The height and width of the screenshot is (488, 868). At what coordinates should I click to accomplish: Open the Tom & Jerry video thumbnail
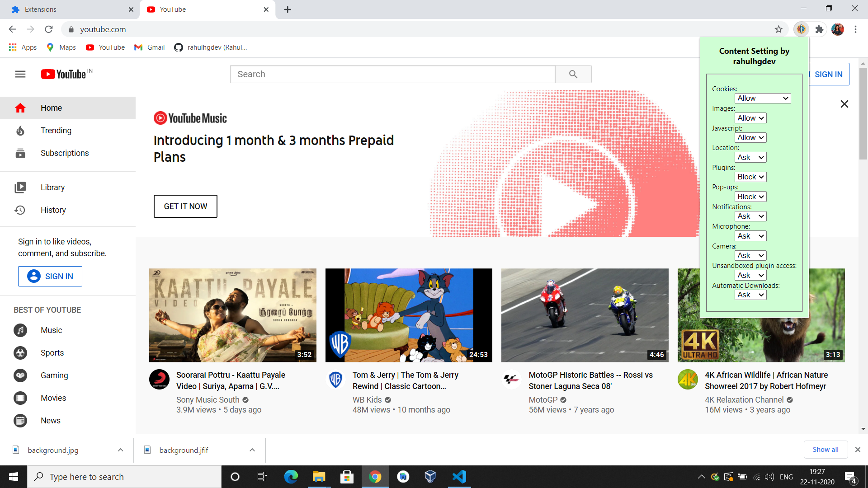pyautogui.click(x=409, y=315)
